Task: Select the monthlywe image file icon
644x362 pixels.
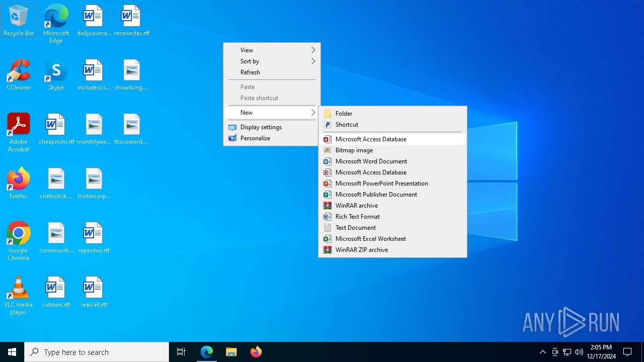Action: click(x=94, y=129)
